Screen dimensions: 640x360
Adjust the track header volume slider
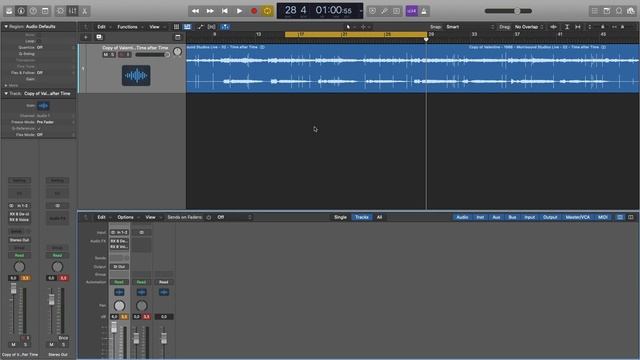153,55
